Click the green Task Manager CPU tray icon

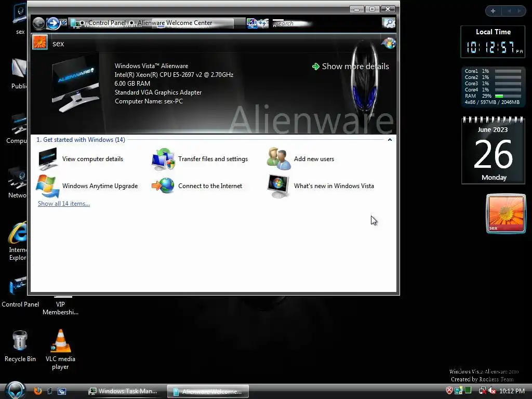point(468,390)
